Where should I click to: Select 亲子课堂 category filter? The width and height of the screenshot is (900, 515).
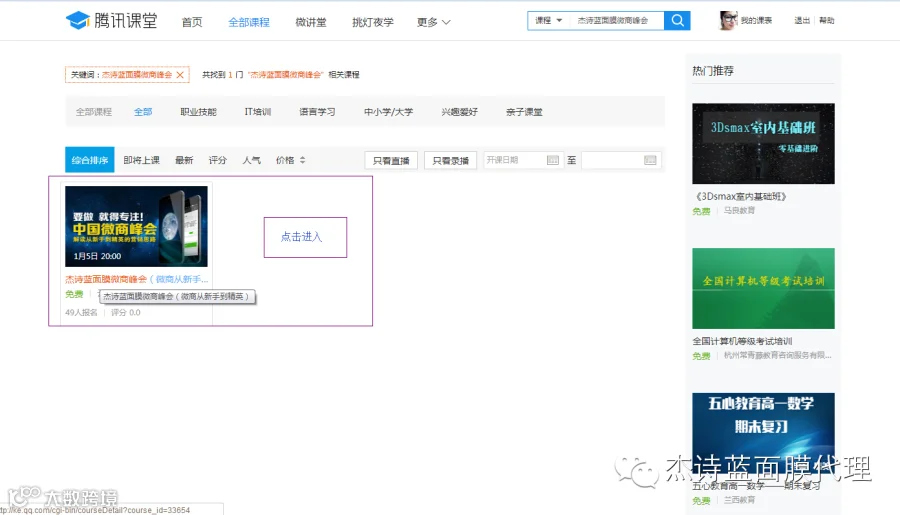[x=524, y=112]
